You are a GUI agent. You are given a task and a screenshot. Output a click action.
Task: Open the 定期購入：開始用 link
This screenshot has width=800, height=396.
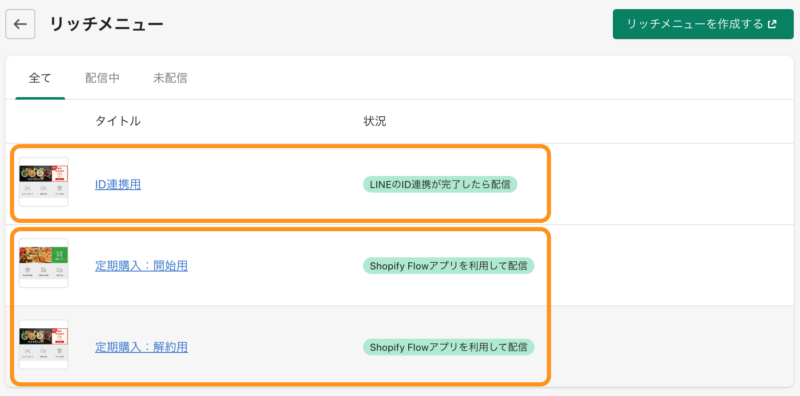141,266
